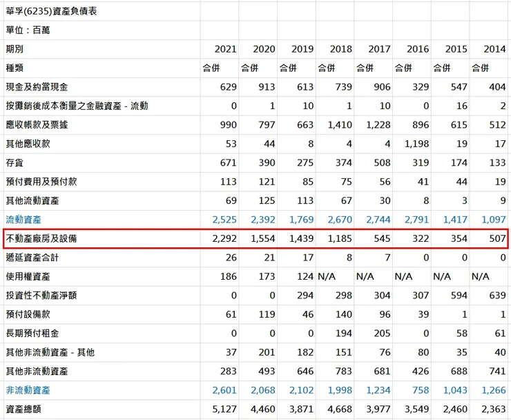Select the 2018 receivables value 1,410
511x420 pixels.
pyautogui.click(x=340, y=125)
